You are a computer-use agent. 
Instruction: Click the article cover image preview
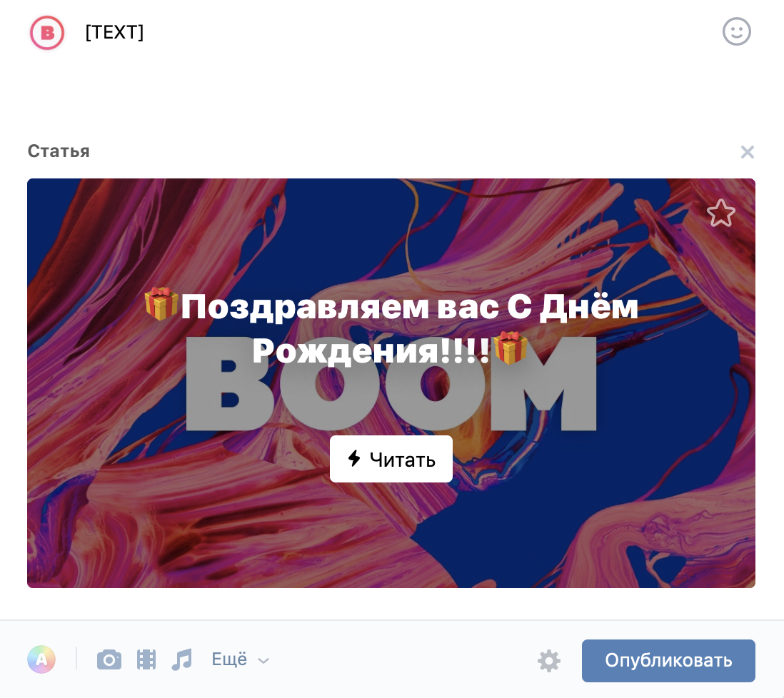coord(391,383)
